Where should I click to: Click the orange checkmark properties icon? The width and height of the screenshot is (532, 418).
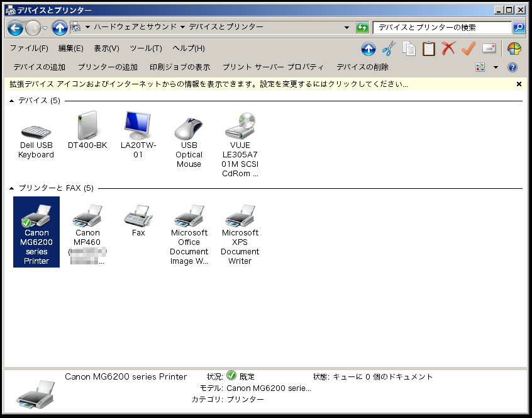(468, 48)
